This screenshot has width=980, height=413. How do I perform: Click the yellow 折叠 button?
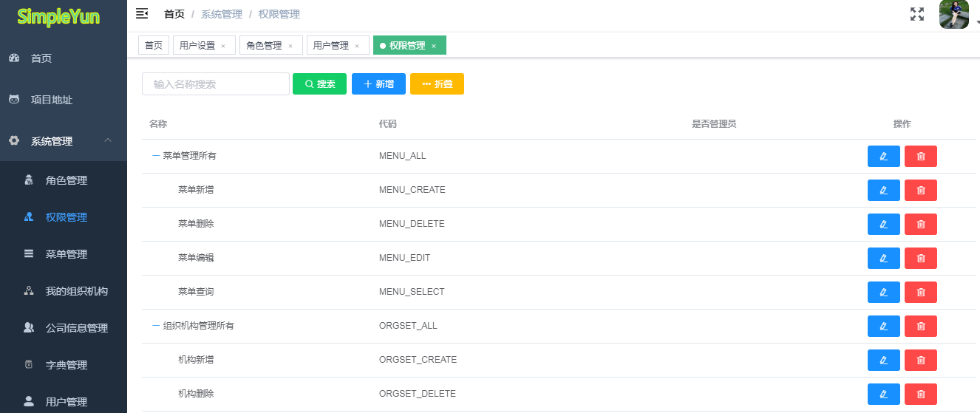[x=437, y=83]
